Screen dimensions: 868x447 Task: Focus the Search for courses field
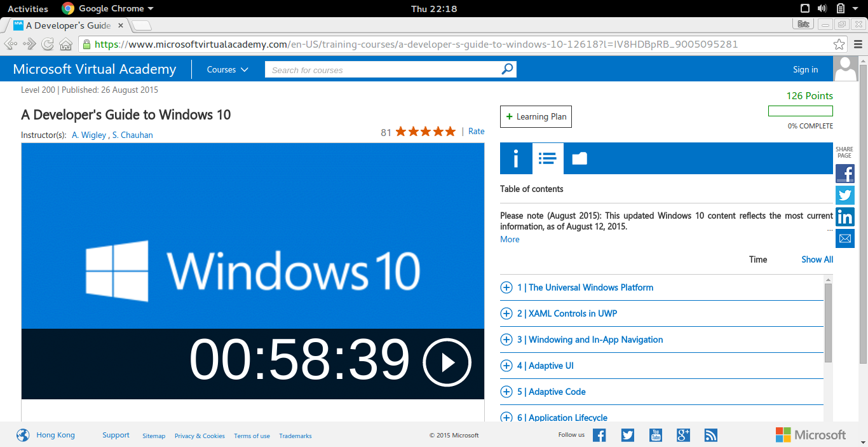point(383,69)
